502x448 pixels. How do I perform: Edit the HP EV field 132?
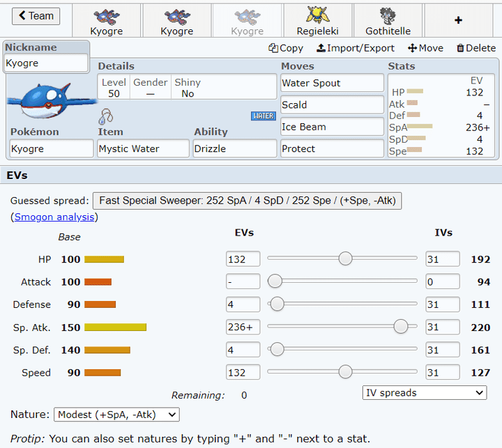click(x=243, y=259)
